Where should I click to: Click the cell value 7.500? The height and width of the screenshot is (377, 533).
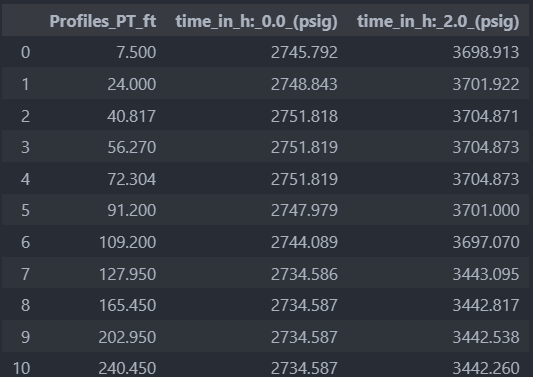136,52
